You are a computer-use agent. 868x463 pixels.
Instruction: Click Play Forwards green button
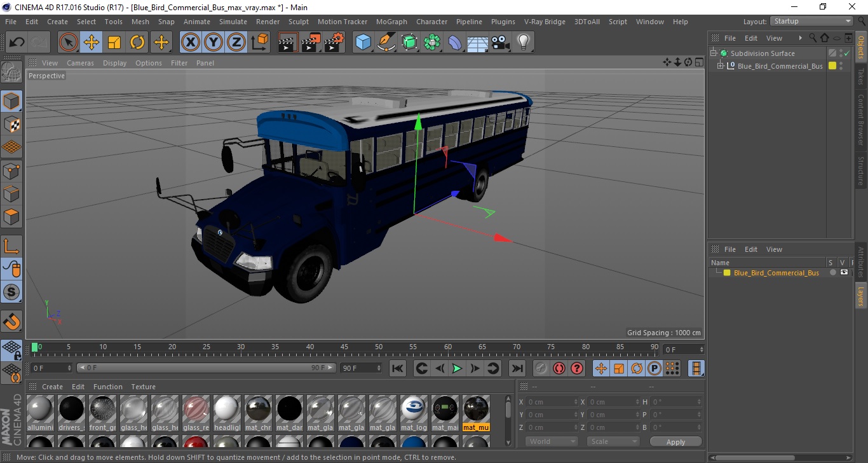click(x=457, y=368)
